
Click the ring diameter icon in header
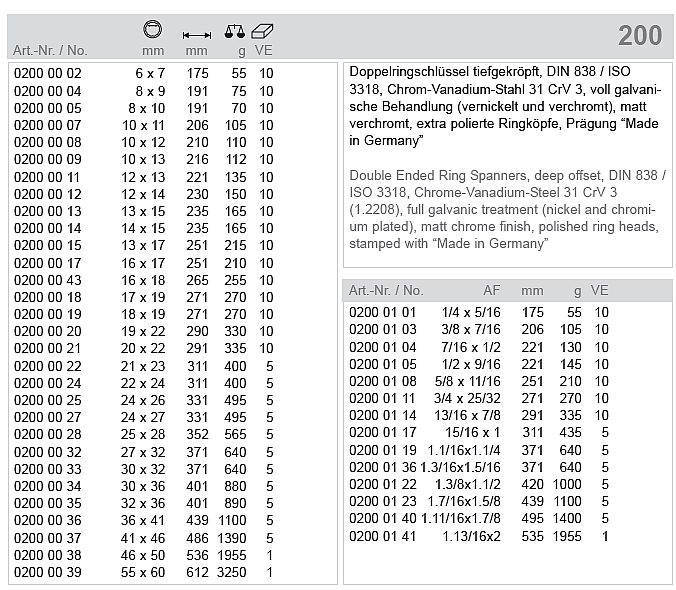(x=153, y=31)
